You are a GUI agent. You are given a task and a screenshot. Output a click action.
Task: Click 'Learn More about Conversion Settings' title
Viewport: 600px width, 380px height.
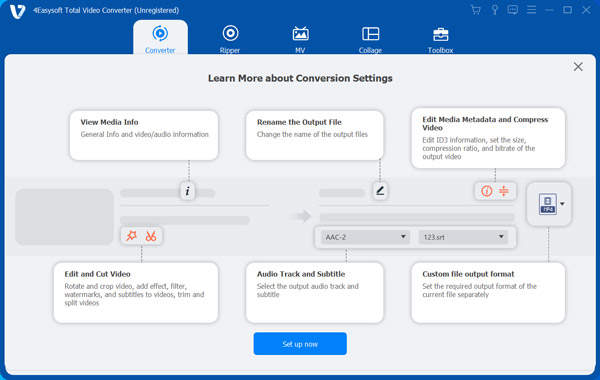pyautogui.click(x=300, y=78)
